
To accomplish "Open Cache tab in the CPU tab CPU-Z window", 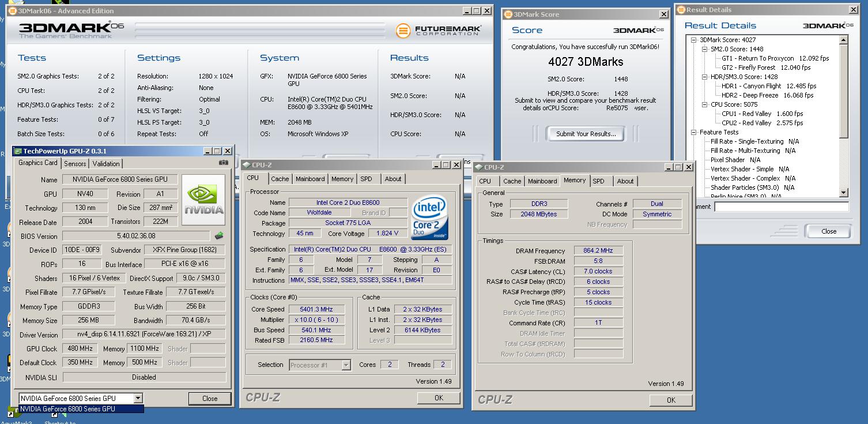I will point(280,179).
